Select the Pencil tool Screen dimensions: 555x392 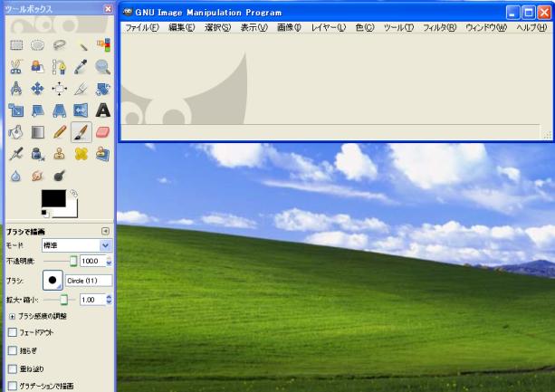(x=60, y=132)
